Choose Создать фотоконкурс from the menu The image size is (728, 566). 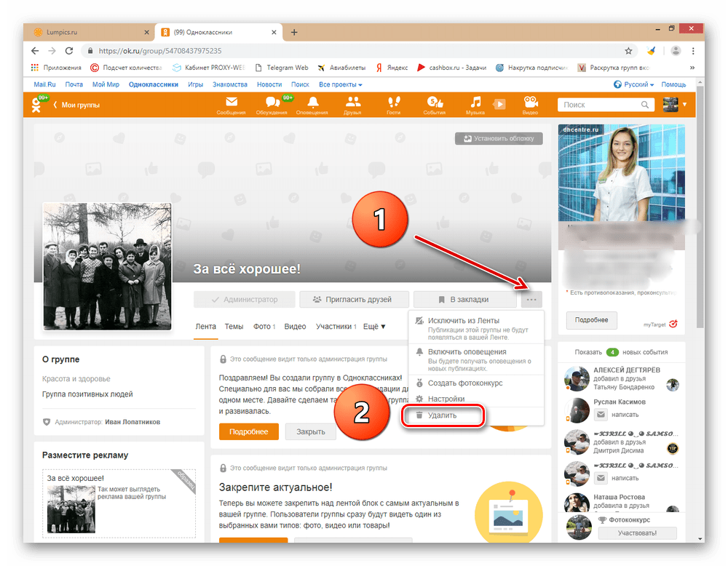point(476,383)
